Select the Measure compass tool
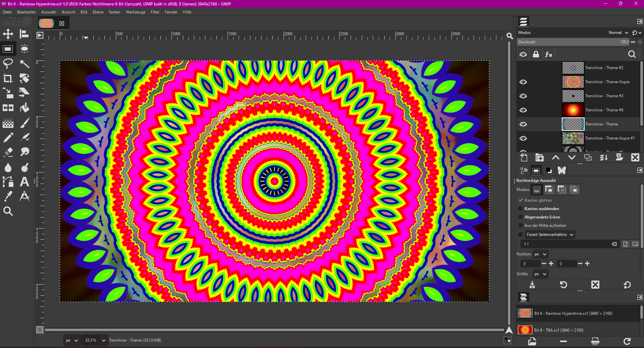Viewport: 644px width, 348px height. pos(24,196)
